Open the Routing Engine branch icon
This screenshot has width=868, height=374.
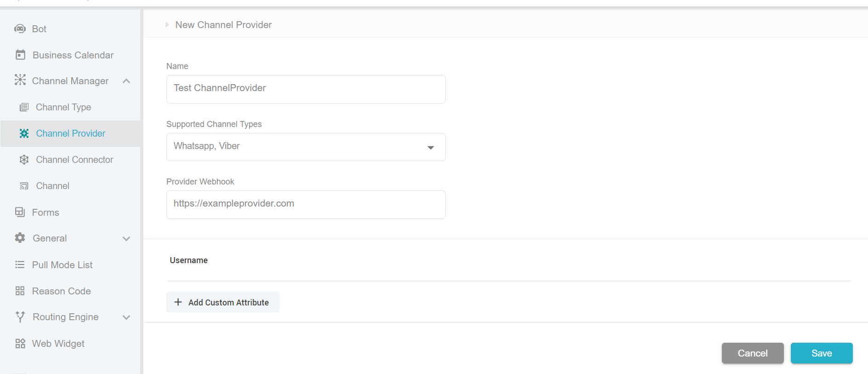tap(19, 317)
